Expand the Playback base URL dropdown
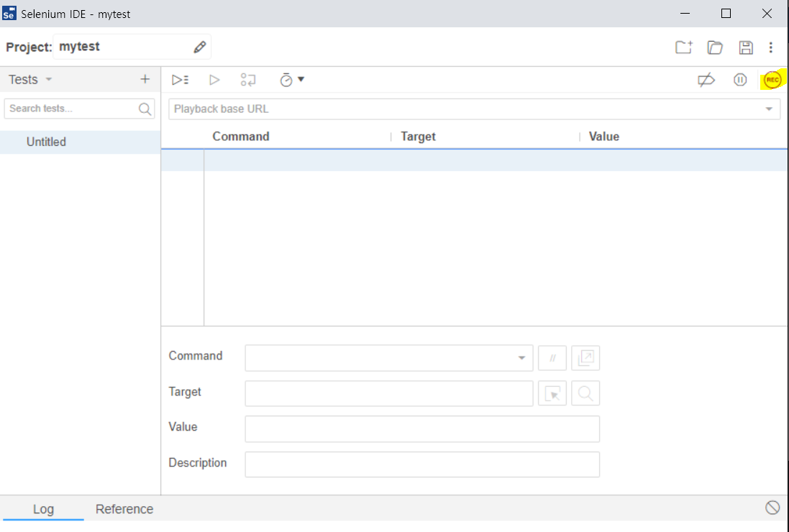Viewport: 789px width, 532px height. pos(769,109)
